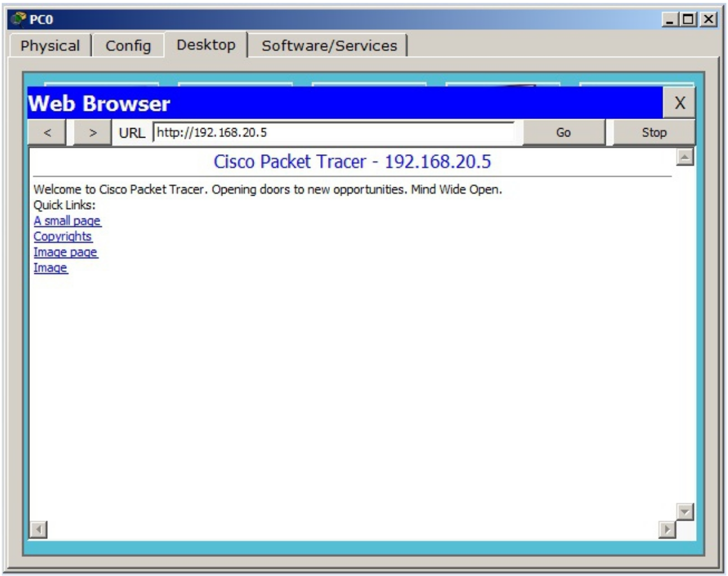Open the Config tab
The height and width of the screenshot is (576, 728).
[128, 46]
